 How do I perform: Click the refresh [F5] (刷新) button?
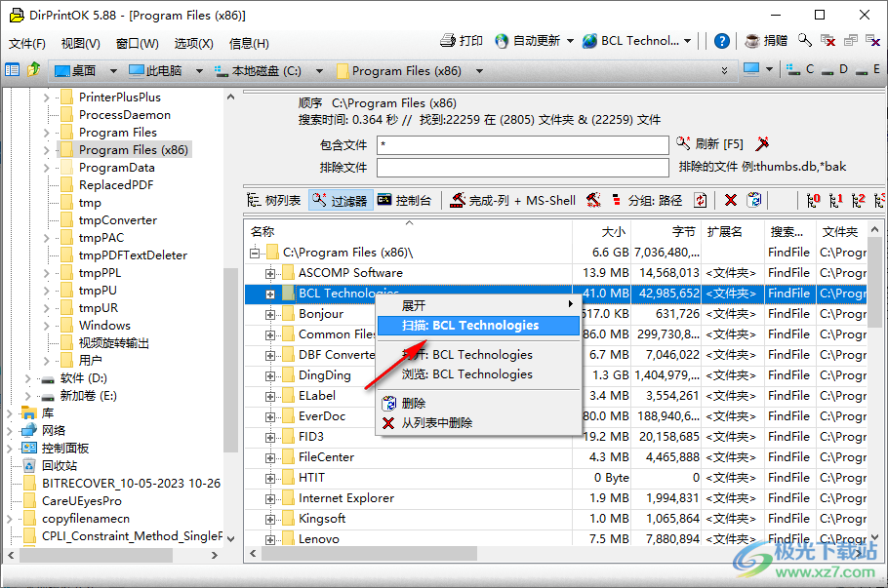710,144
